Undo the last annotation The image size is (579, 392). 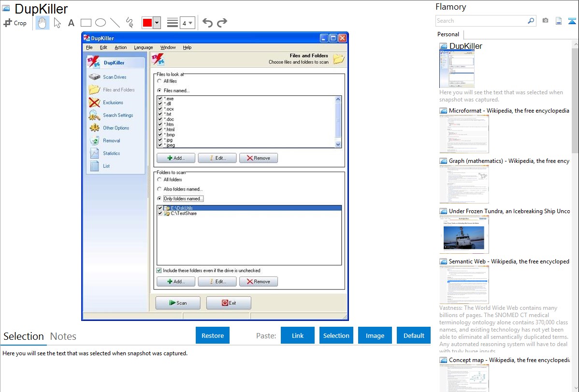click(207, 23)
